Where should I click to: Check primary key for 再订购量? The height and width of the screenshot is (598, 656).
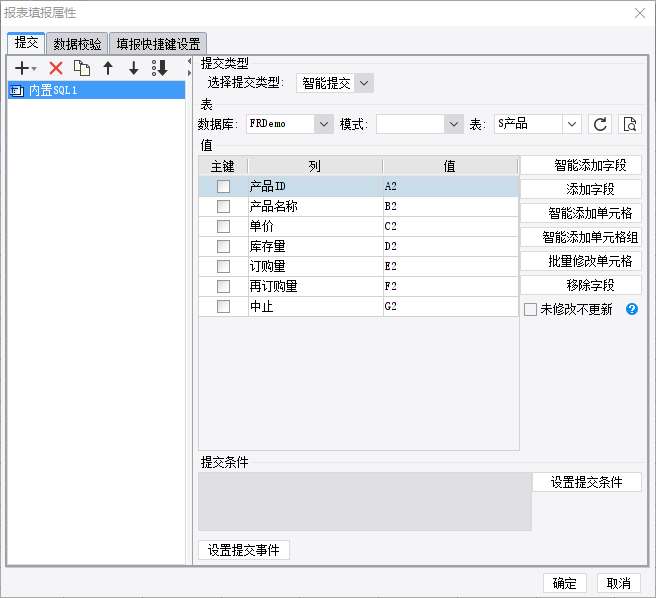coord(223,286)
